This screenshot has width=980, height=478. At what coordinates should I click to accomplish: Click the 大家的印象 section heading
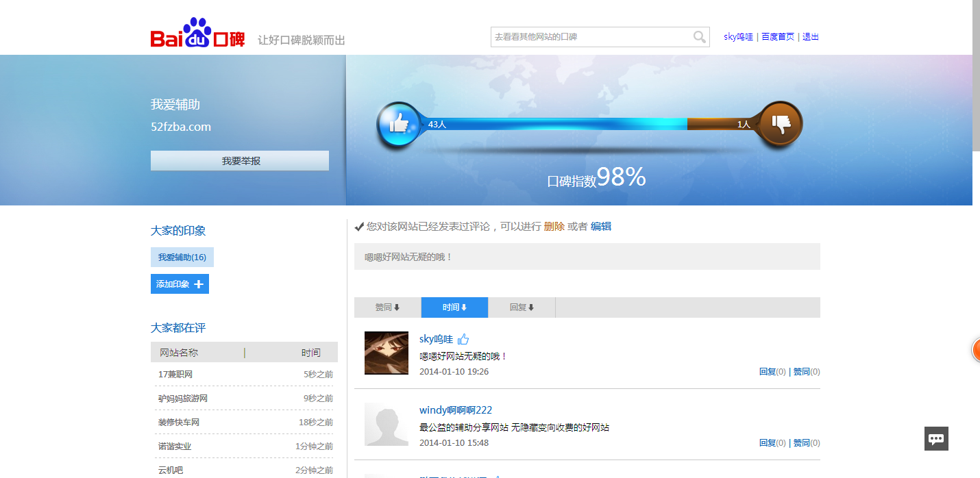coord(178,231)
